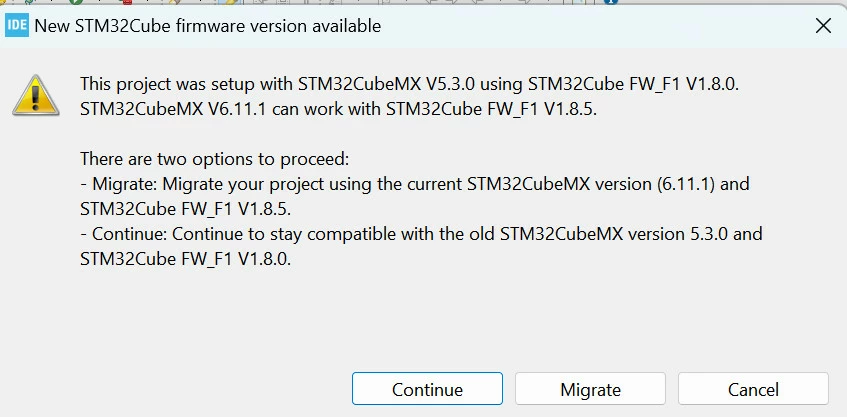Click the final line 'STM32Cube FW_F1 V1.8.0.'
This screenshot has width=847, height=417.
tap(186, 259)
